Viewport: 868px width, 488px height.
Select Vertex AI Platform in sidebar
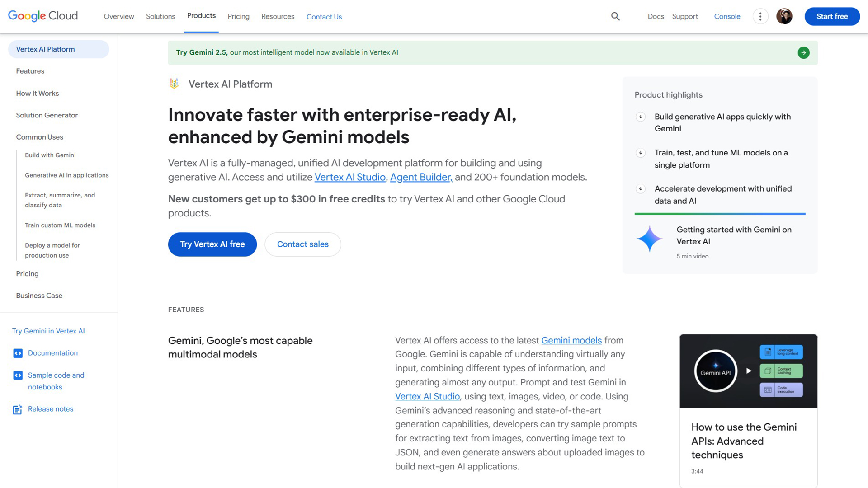click(59, 49)
